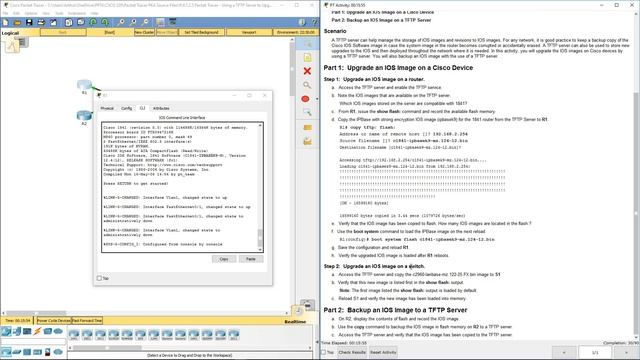
Task: Select the Connections lightning bolt icon
Action: click(x=37, y=331)
